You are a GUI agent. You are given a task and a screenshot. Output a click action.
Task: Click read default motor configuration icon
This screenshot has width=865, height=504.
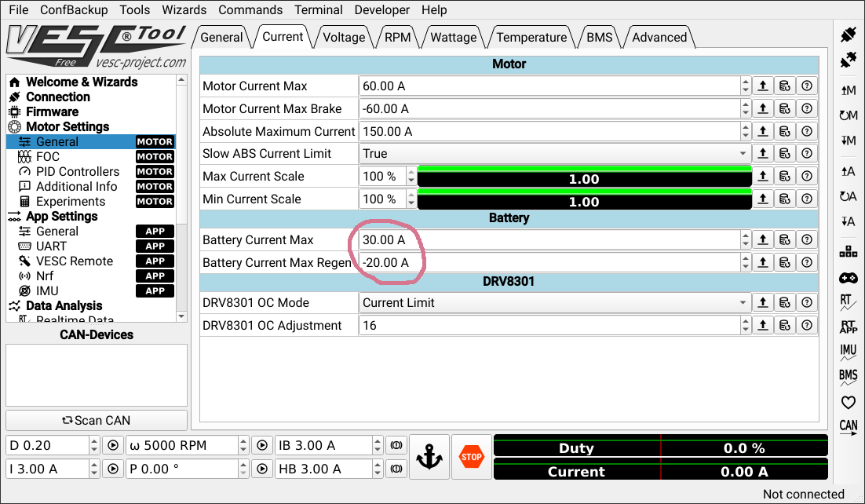[x=848, y=115]
